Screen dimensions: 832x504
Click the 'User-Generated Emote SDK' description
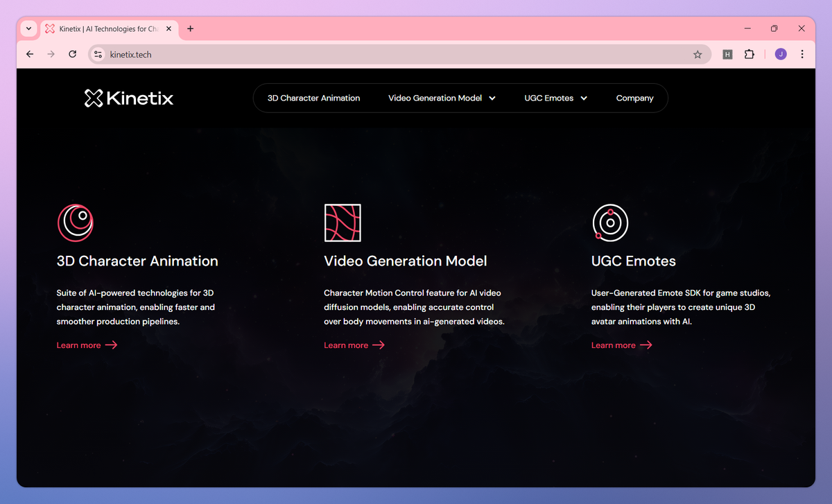tap(681, 307)
